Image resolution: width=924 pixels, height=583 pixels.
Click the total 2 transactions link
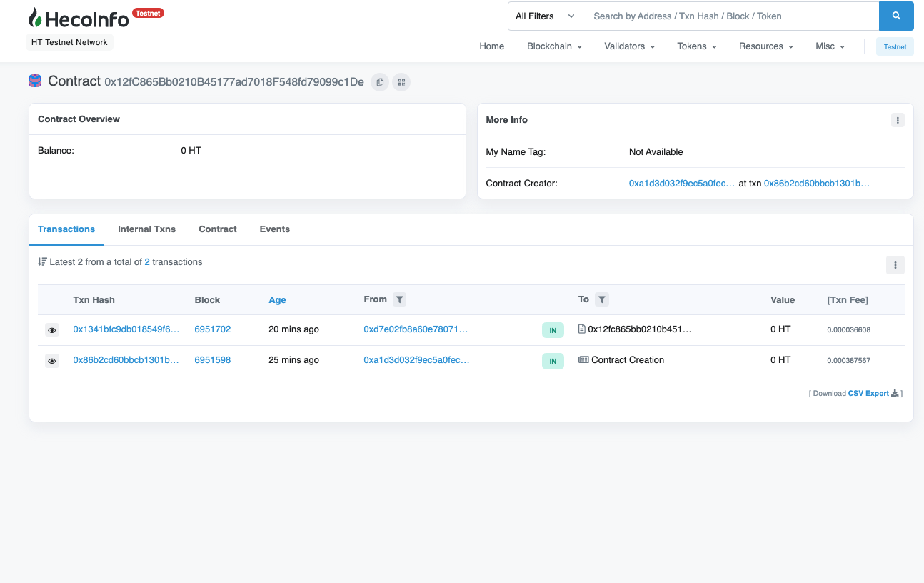tap(147, 262)
